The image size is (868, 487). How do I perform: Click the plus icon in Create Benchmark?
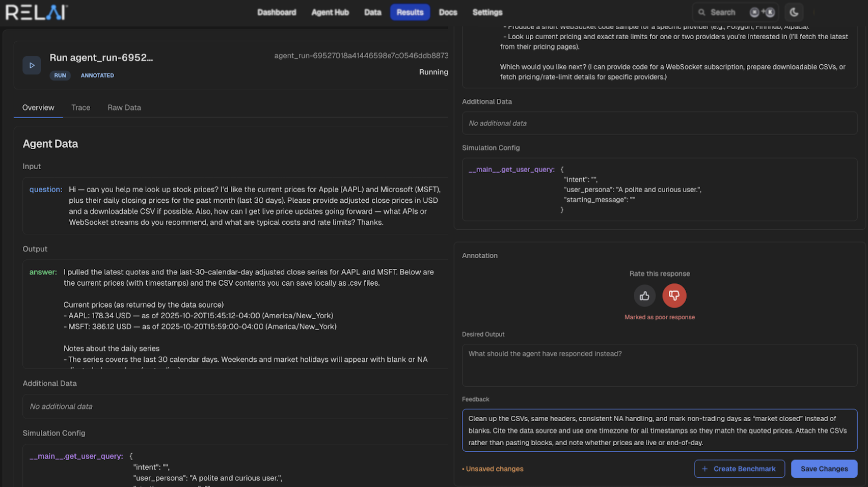[x=705, y=469]
